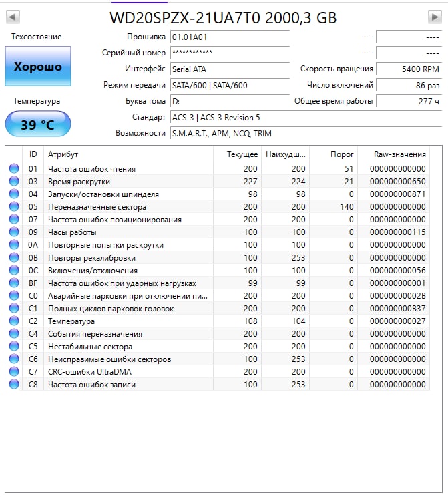Select the Прошивка field 01.01A01
Image resolution: width=448 pixels, height=497 pixels.
pos(230,37)
